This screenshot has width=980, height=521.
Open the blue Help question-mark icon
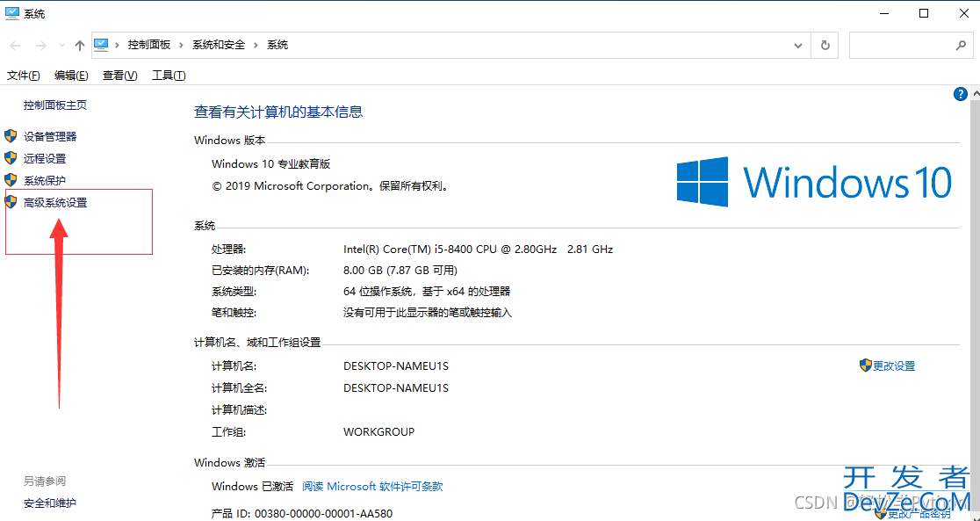coord(961,94)
